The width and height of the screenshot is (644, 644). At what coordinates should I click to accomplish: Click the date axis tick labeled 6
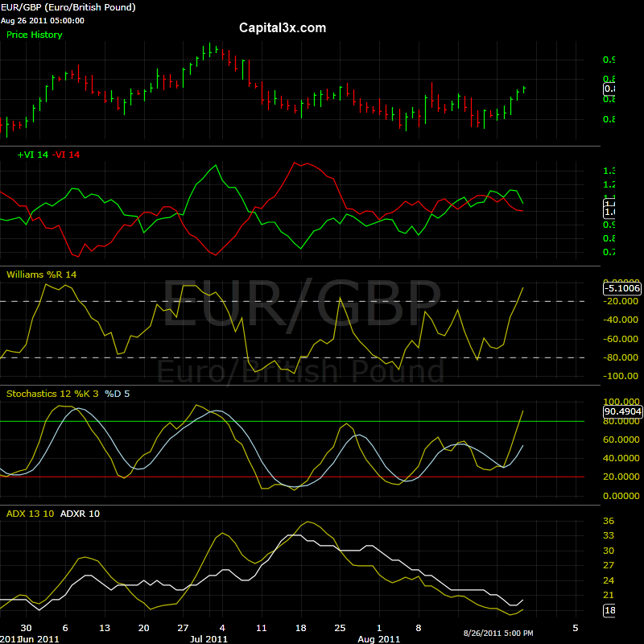(65, 628)
